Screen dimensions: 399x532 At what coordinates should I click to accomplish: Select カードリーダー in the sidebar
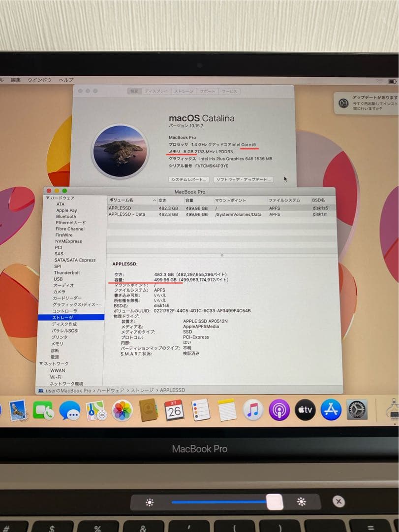67,298
